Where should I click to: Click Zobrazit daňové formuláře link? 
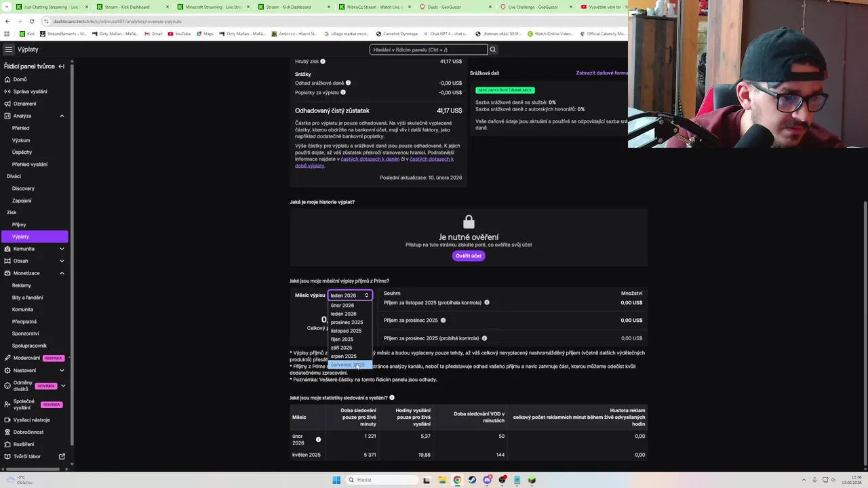coord(602,73)
